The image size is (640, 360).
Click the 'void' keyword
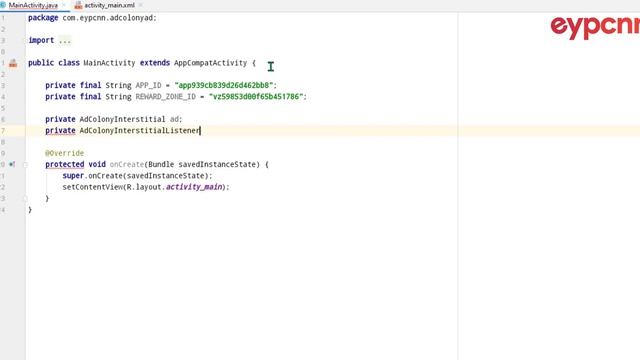pyautogui.click(x=97, y=164)
